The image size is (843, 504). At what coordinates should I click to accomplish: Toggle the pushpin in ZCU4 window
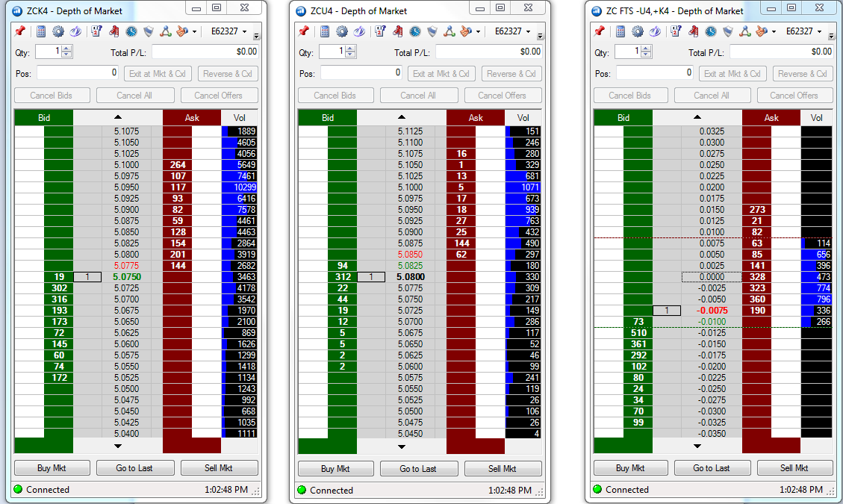[305, 31]
